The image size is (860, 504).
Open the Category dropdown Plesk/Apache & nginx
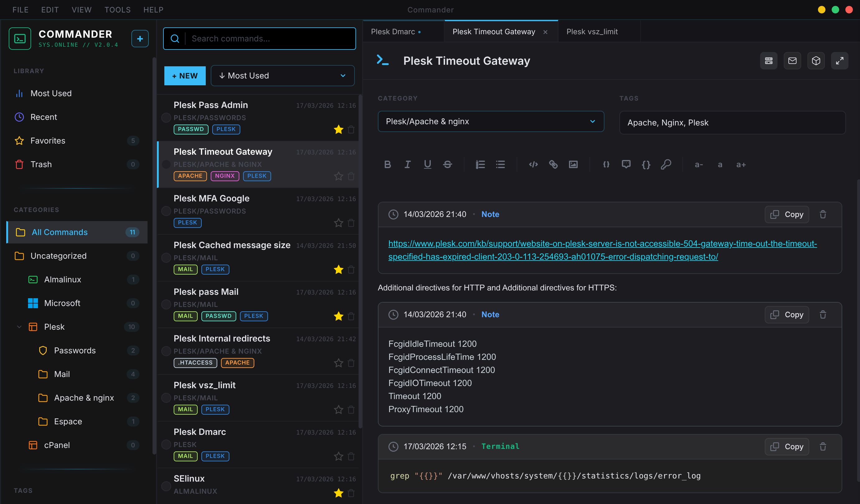click(x=491, y=121)
